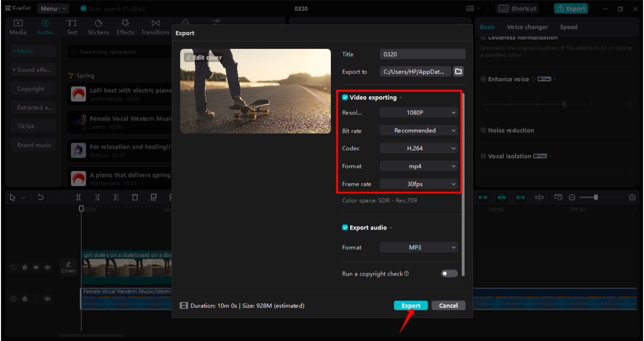Open the audio Format MP3 dropdown

point(419,248)
